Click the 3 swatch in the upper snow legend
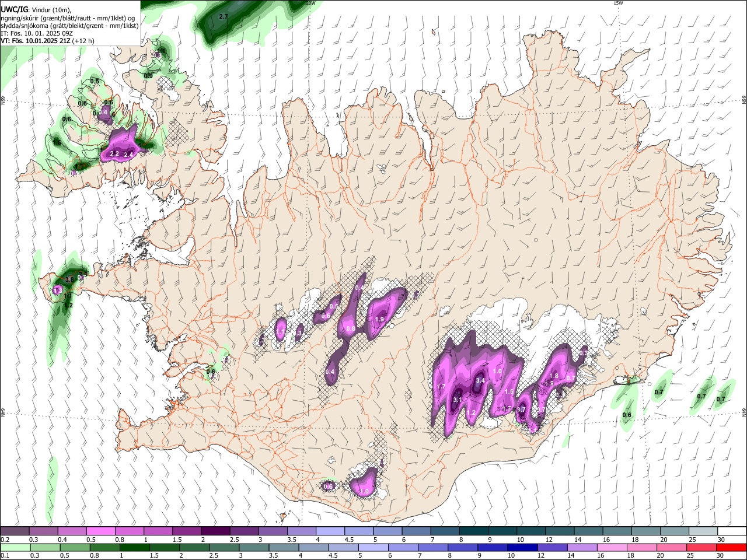The image size is (747, 560). [273, 531]
